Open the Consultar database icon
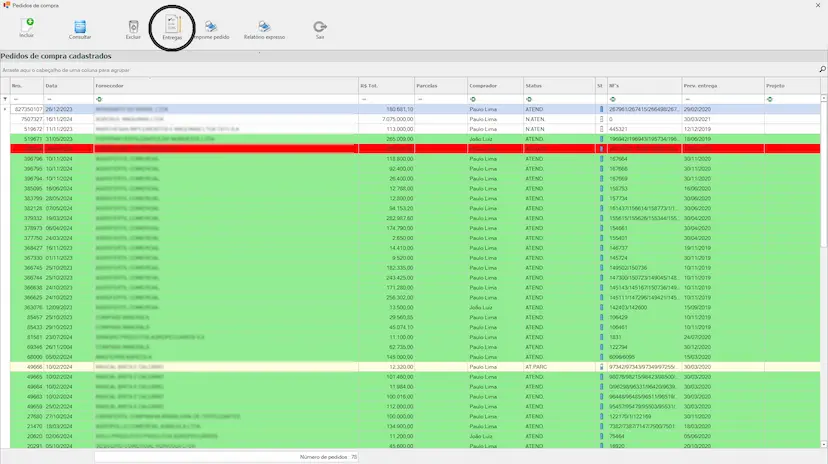The image size is (828, 464). (80, 25)
